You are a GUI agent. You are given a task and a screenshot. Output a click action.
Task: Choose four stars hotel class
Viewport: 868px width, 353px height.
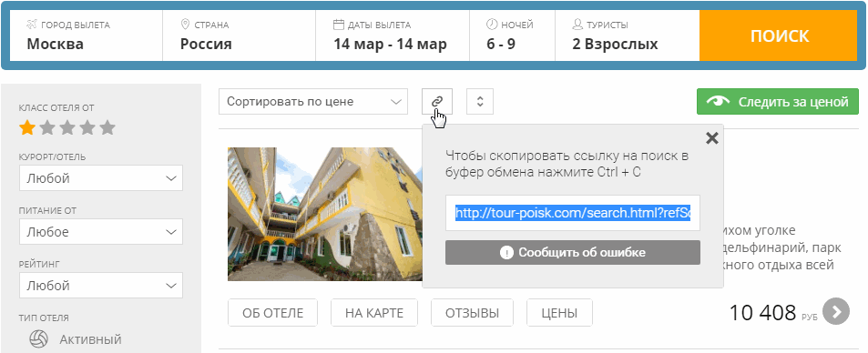[87, 128]
